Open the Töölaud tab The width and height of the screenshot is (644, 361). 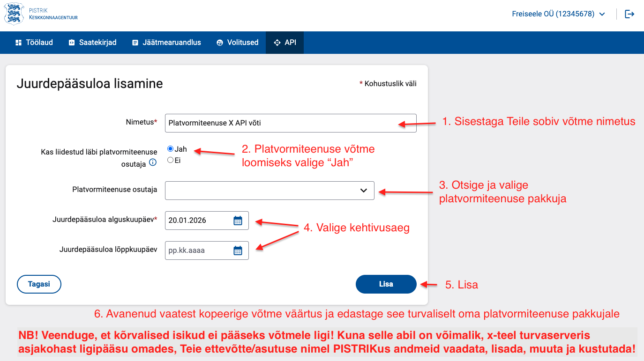tap(34, 43)
